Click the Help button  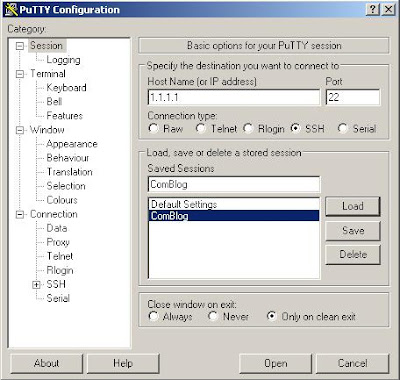click(123, 363)
